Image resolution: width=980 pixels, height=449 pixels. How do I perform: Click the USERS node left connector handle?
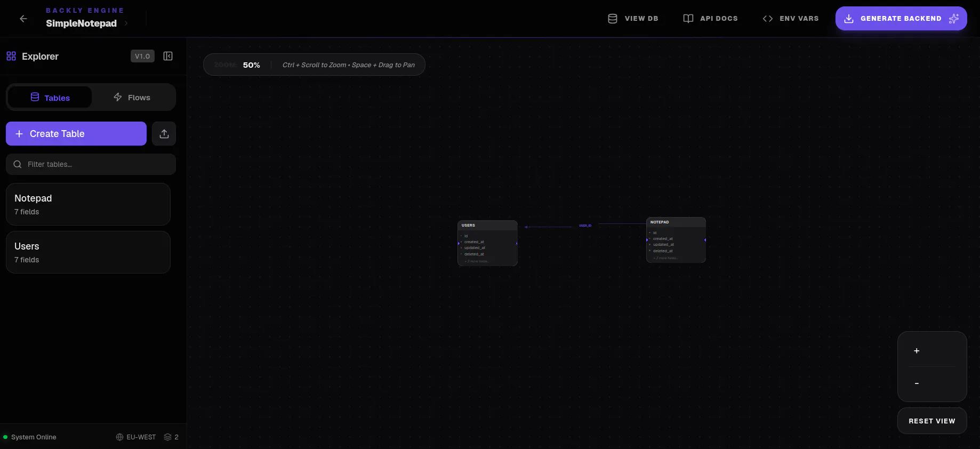click(x=459, y=244)
